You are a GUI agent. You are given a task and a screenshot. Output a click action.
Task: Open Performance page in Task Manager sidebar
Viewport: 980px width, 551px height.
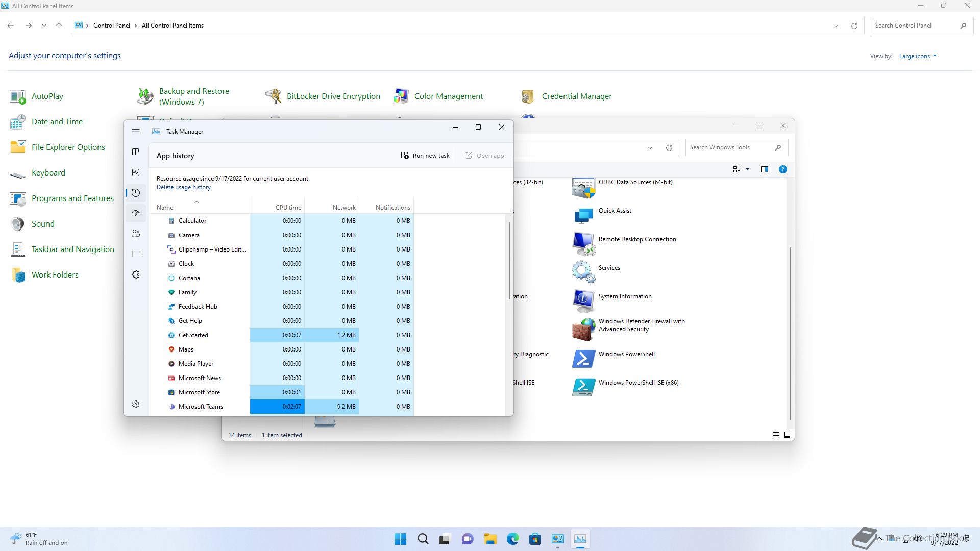click(x=136, y=172)
